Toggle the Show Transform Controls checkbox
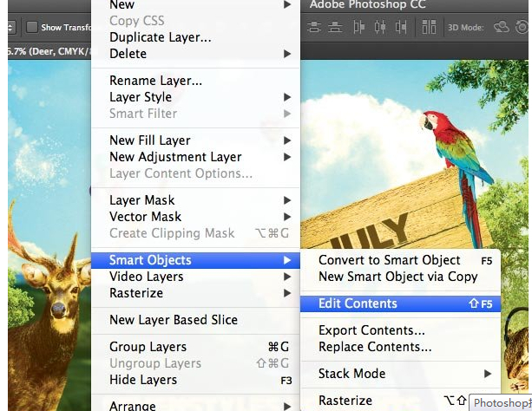Screen dimensions: 532x411 coord(32,27)
